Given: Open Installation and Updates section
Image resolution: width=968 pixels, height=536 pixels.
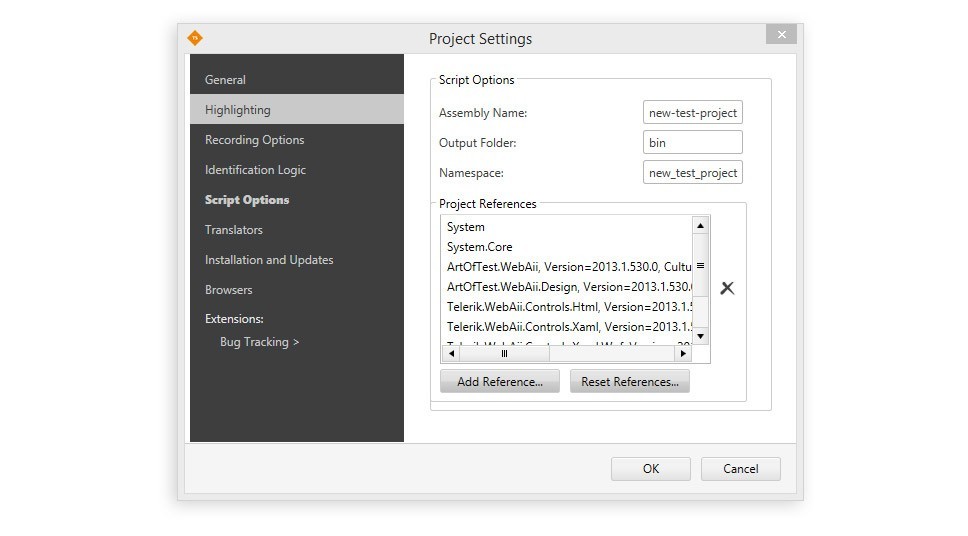Looking at the screenshot, I should pyautogui.click(x=297, y=260).
